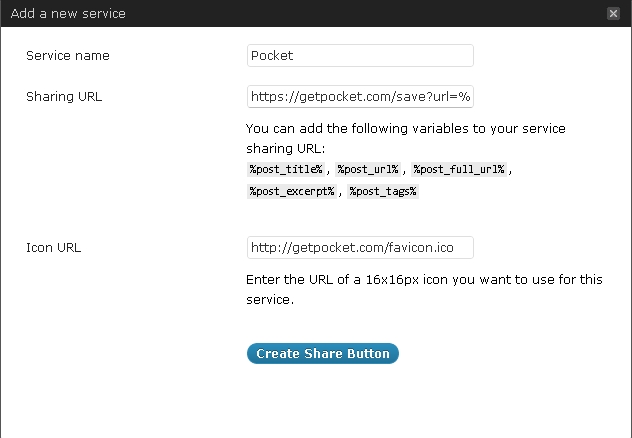Click the Create Share Button

[323, 353]
